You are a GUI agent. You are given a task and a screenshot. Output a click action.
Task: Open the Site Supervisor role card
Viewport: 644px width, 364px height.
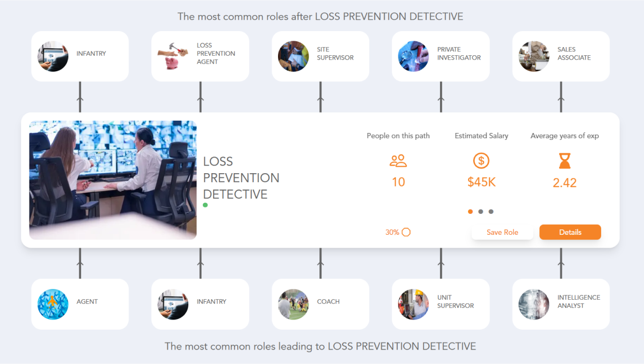[320, 56]
